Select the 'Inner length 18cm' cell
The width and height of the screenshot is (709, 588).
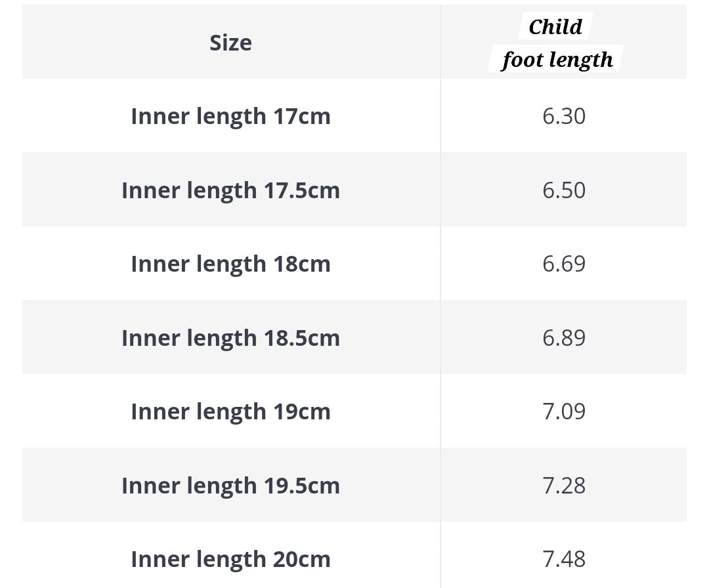pyautogui.click(x=230, y=264)
